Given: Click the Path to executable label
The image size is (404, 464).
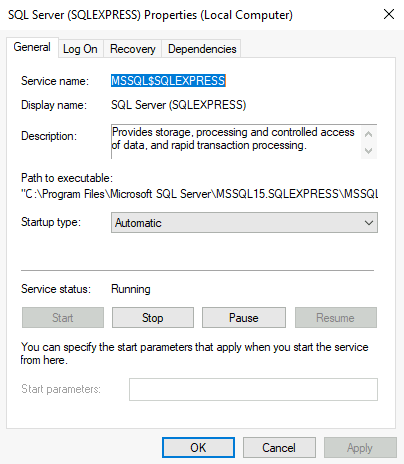Looking at the screenshot, I should 67,178.
